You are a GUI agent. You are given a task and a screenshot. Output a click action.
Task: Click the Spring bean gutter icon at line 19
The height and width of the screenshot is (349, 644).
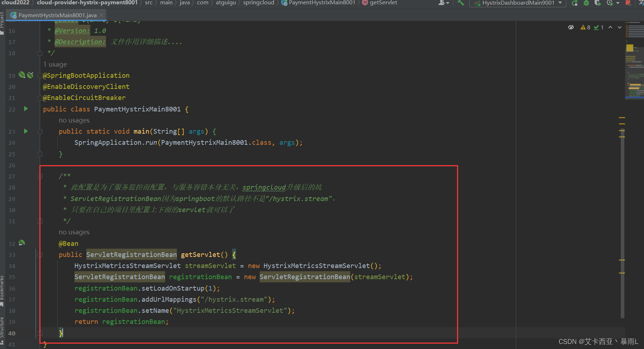(22, 75)
